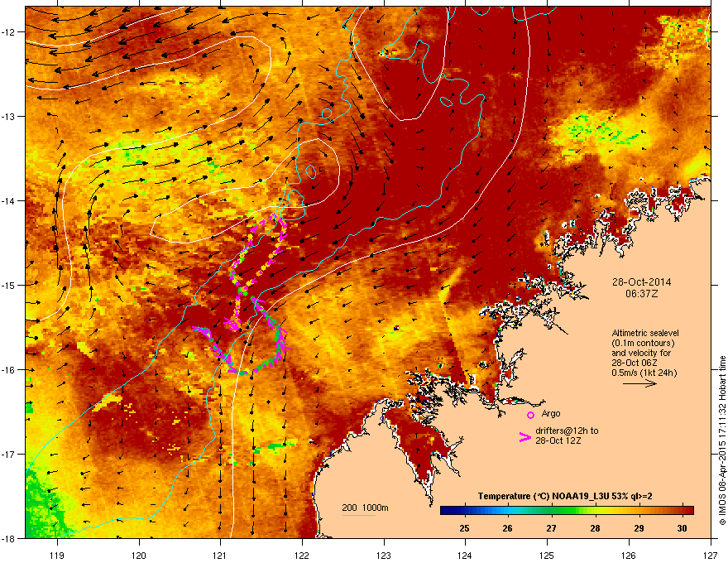The image size is (728, 563).
Task: Click the '200 1000m' depth contour label
Action: coord(365,508)
